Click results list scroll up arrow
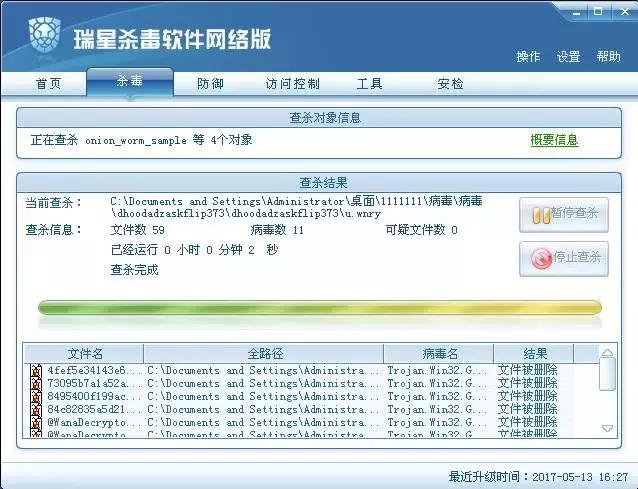Image resolution: width=638 pixels, height=489 pixels. [607, 353]
